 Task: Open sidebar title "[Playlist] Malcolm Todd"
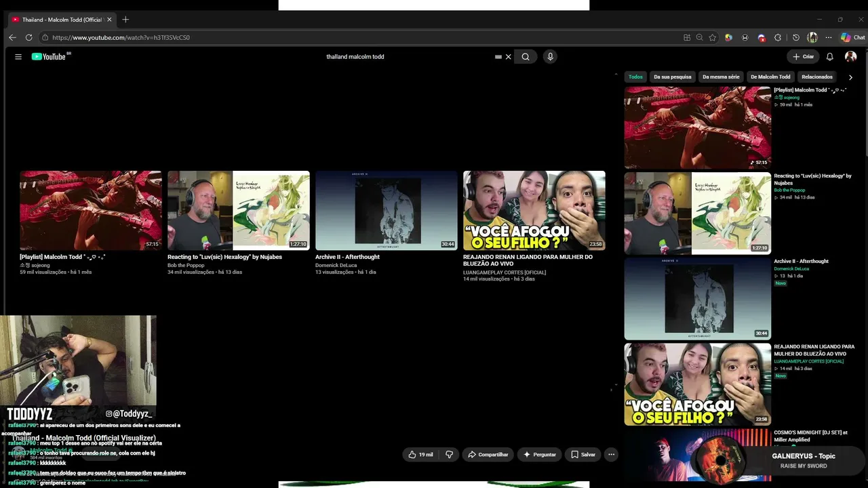pyautogui.click(x=810, y=90)
